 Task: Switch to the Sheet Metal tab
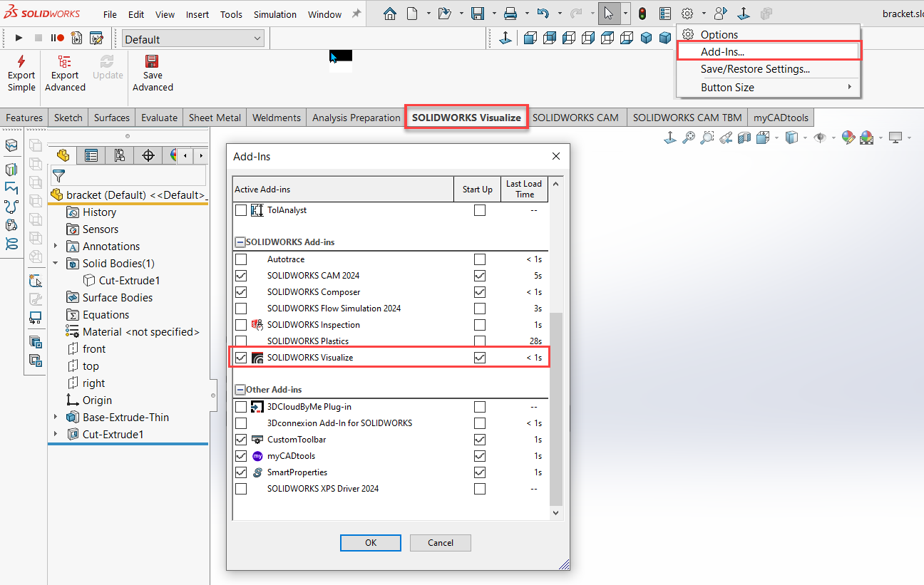[x=215, y=118]
